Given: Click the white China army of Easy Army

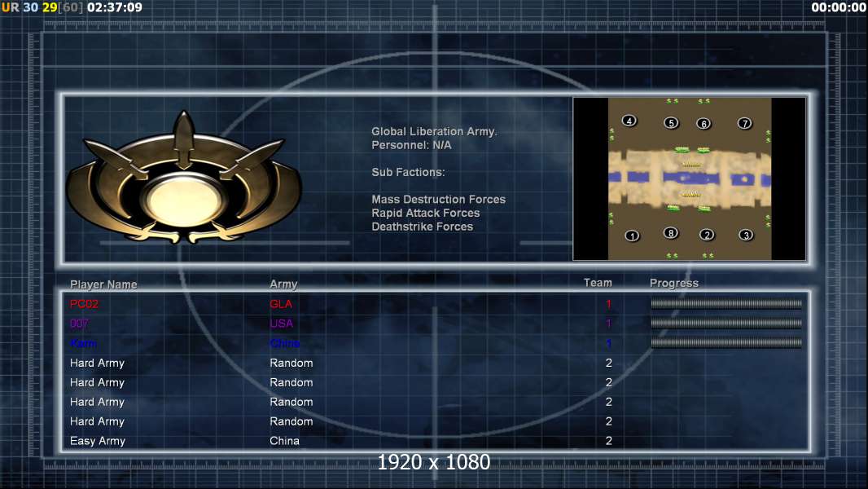Looking at the screenshot, I should pos(284,441).
